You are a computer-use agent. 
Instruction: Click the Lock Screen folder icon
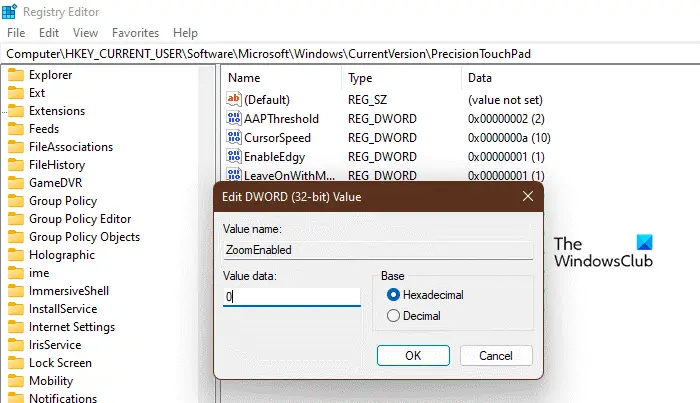click(16, 363)
